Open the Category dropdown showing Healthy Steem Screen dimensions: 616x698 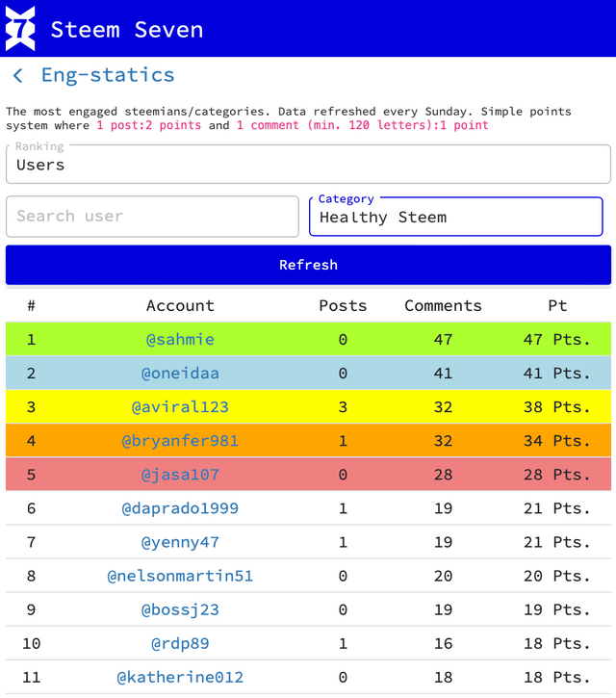click(x=456, y=217)
